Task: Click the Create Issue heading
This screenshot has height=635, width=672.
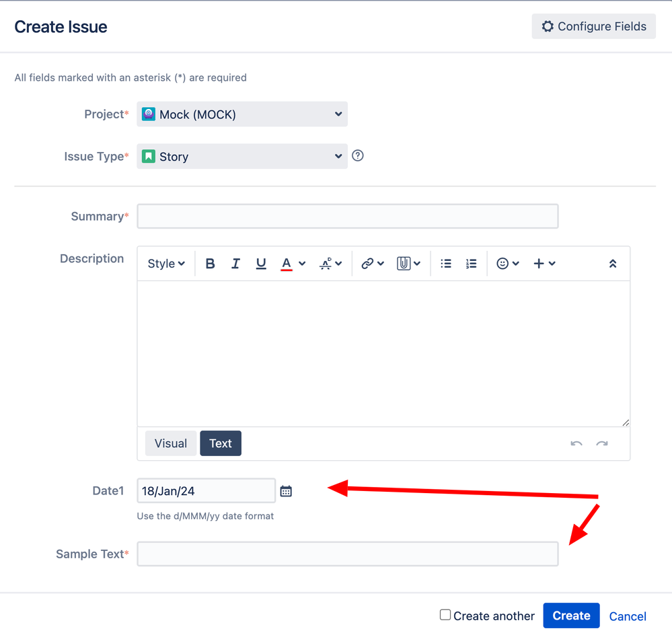Action: [61, 26]
